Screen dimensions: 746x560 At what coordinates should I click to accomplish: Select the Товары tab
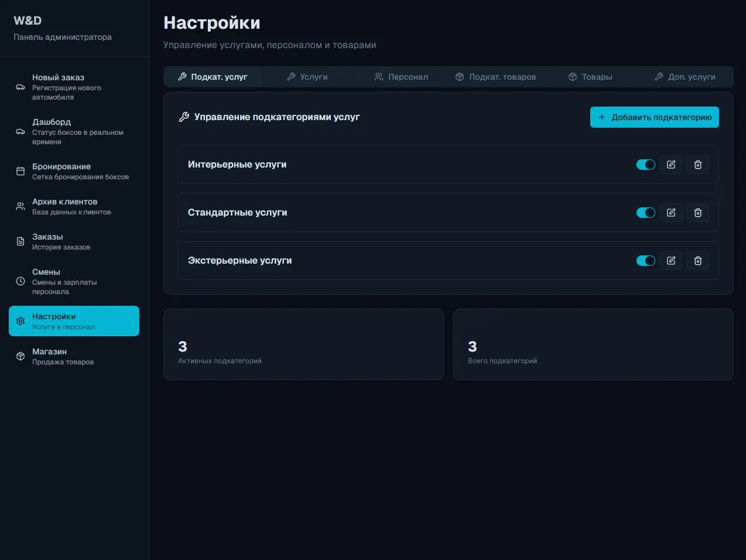click(590, 77)
